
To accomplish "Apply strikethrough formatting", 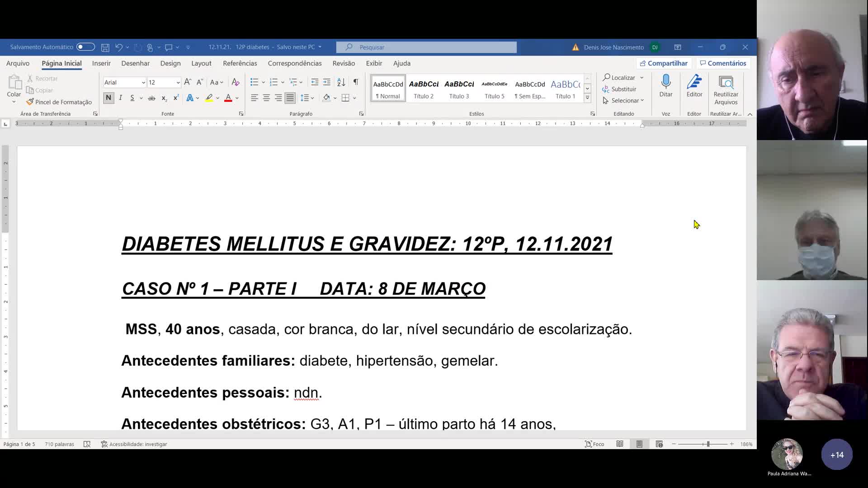I will pyautogui.click(x=151, y=98).
